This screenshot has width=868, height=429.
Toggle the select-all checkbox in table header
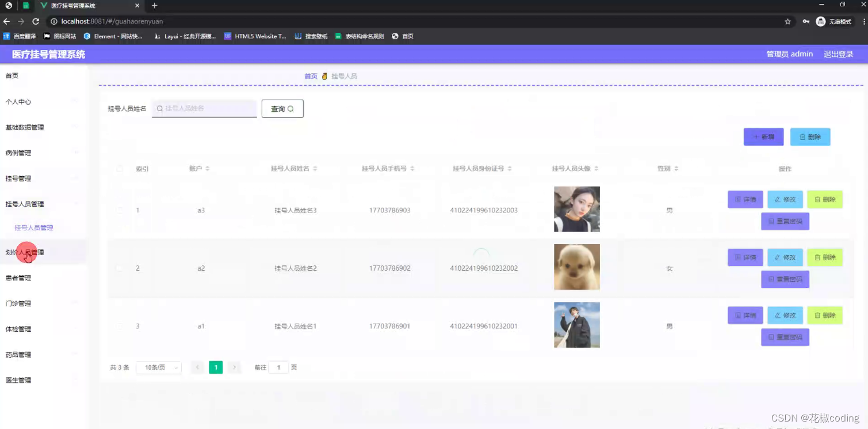point(120,169)
